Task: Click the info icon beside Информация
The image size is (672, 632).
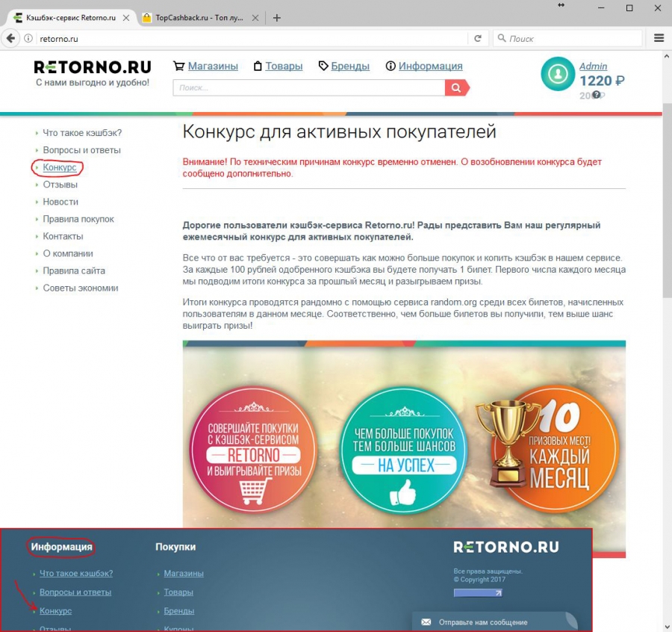Action: (391, 66)
